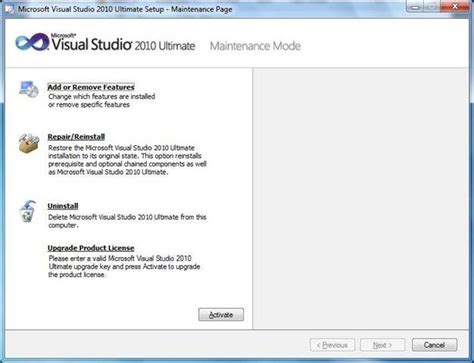Image resolution: width=474 pixels, height=363 pixels.
Task: Click the maximize window button
Action: [x=432, y=7]
